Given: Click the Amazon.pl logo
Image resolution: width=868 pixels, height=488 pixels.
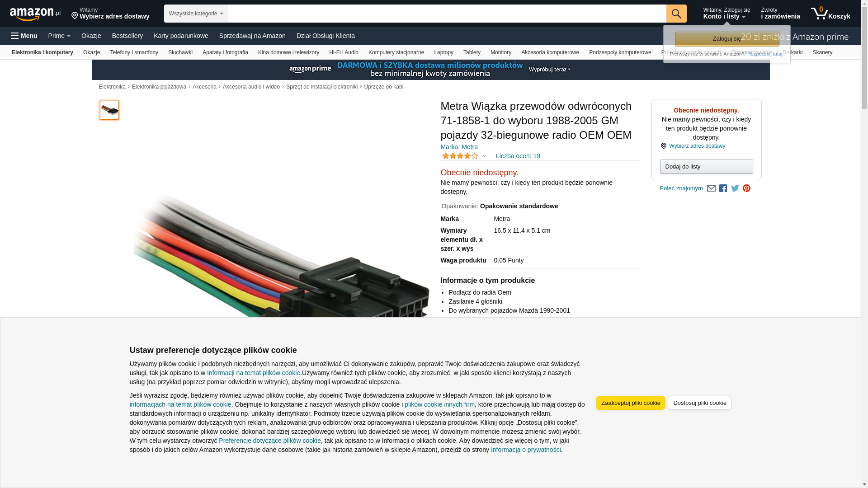Looking at the screenshot, I should 35,14.
